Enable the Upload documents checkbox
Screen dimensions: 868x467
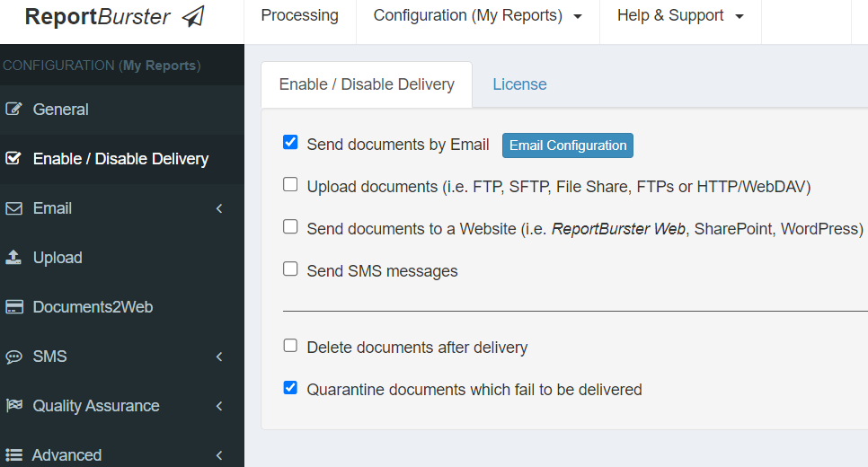(290, 185)
